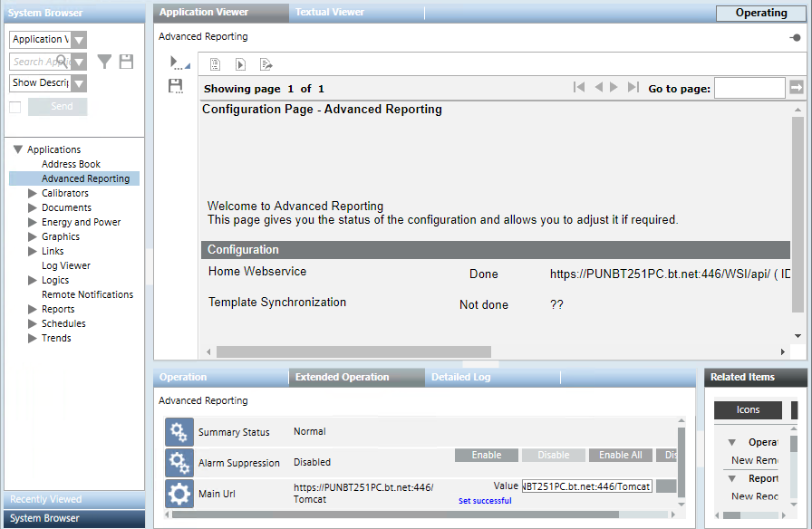Screen dimensions: 812x529
Task: Click the go arrow next to the page field
Action: pyautogui.click(x=796, y=88)
